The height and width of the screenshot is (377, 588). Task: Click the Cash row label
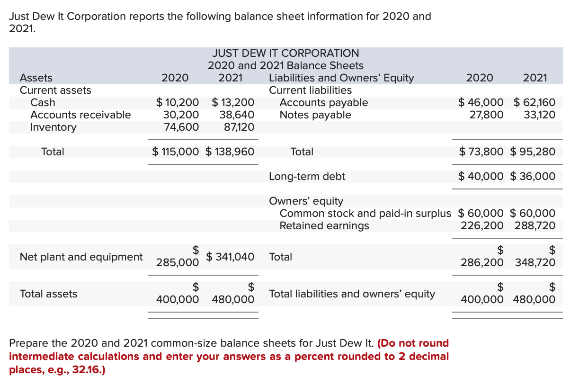(43, 102)
